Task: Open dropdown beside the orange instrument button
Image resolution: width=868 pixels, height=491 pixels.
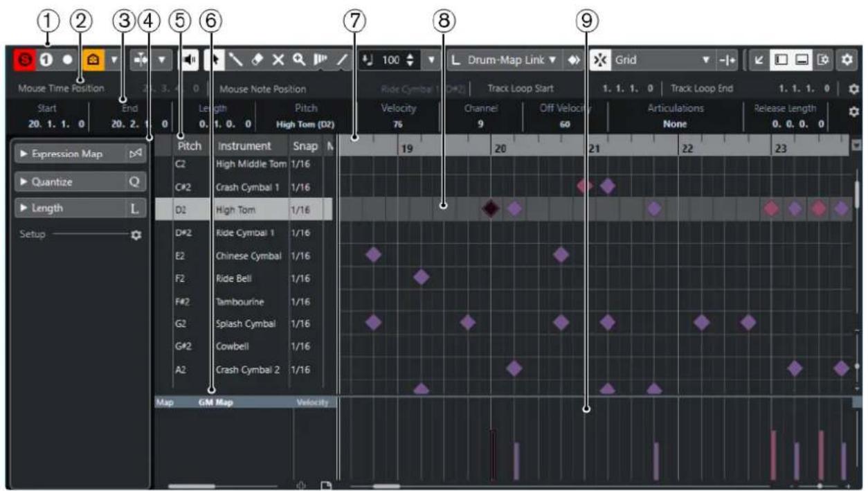Action: point(114,60)
